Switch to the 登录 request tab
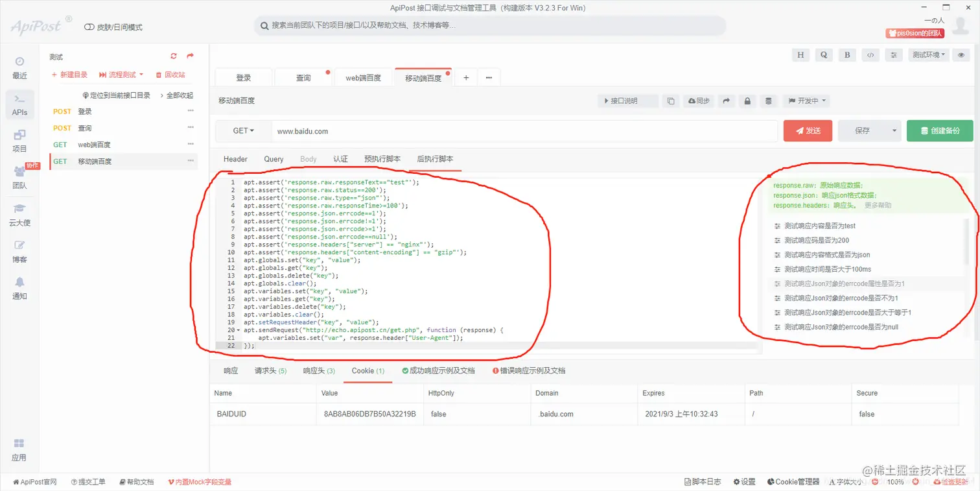 point(244,78)
